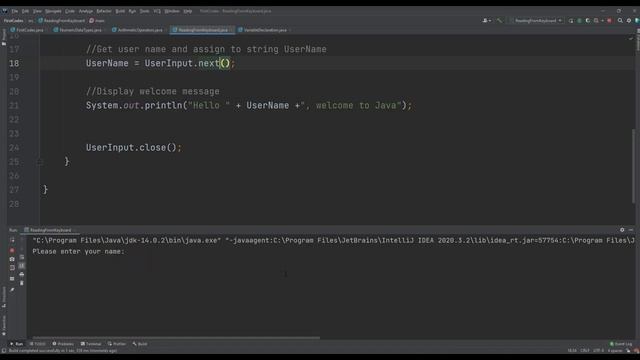Click the Run console horizontal scrollbar
This screenshot has width=640, height=360.
click(176, 338)
